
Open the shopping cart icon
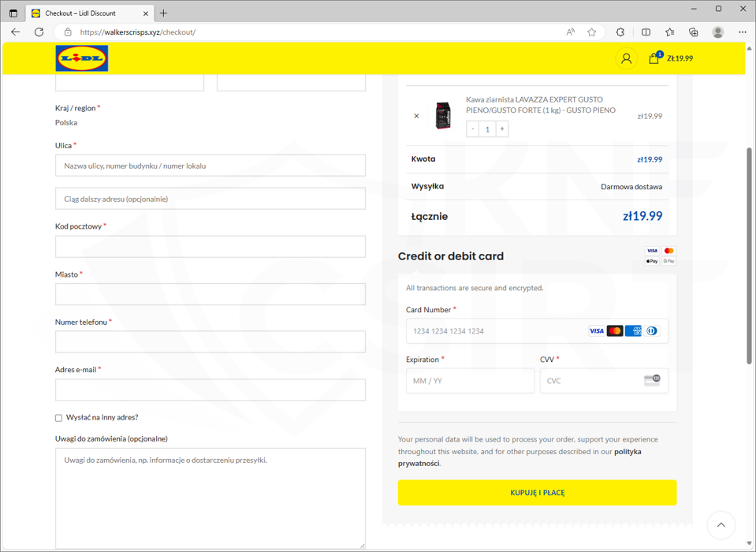point(654,58)
